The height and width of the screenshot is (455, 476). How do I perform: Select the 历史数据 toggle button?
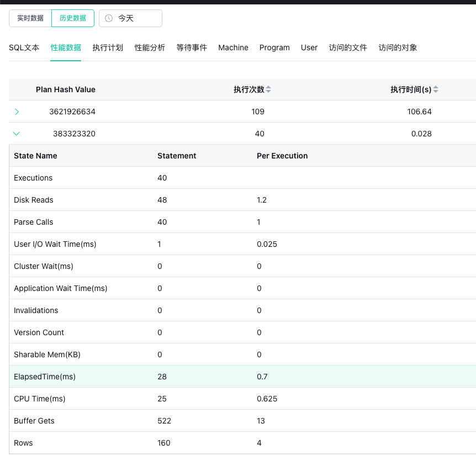click(73, 18)
